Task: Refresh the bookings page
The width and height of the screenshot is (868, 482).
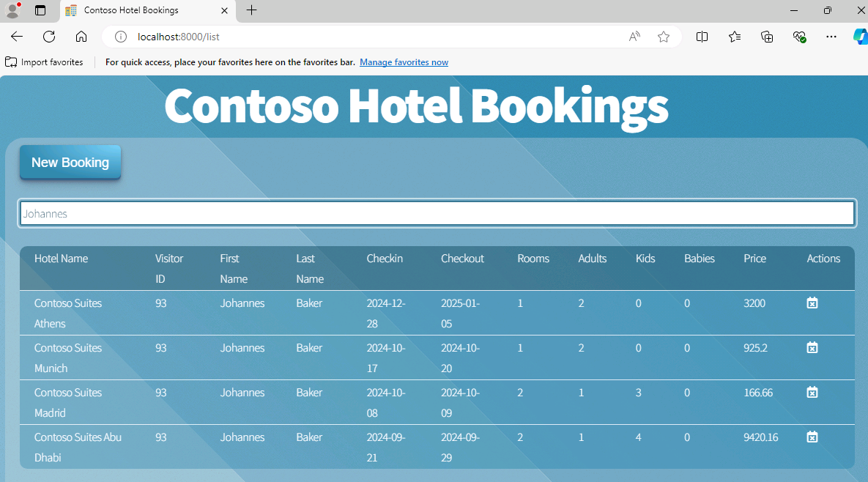Action: 49,37
